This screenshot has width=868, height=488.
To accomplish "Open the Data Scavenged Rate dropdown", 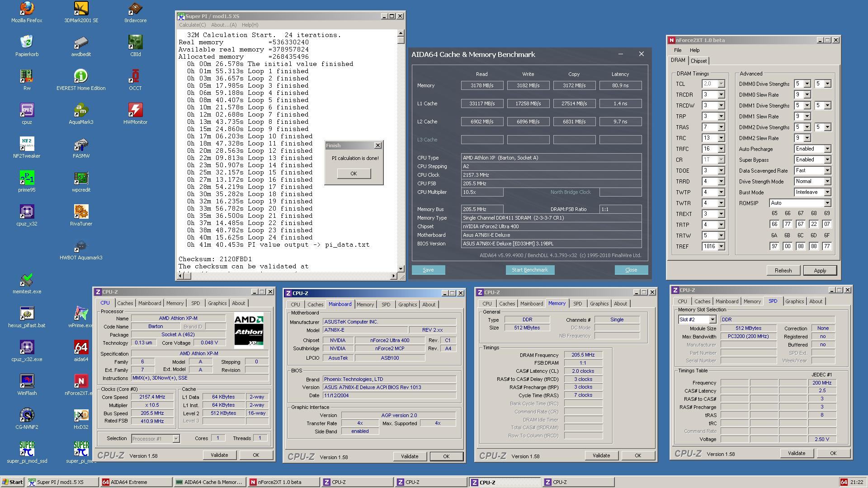I will click(x=827, y=170).
